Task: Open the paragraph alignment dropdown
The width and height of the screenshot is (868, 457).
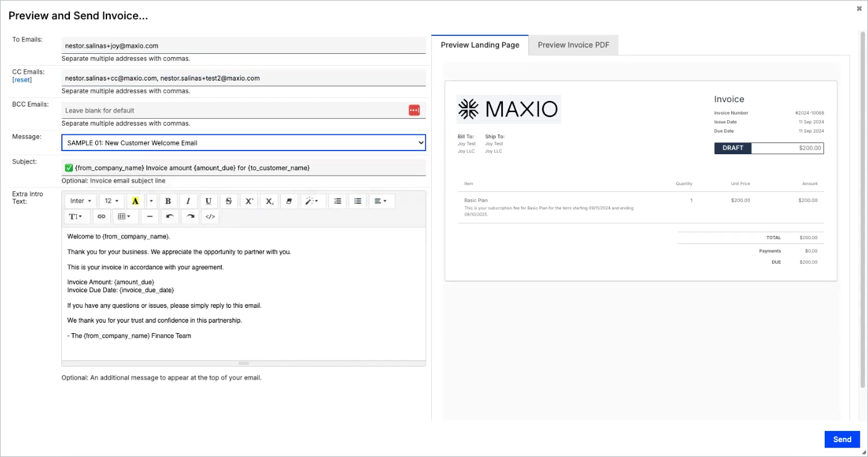Action: [381, 201]
